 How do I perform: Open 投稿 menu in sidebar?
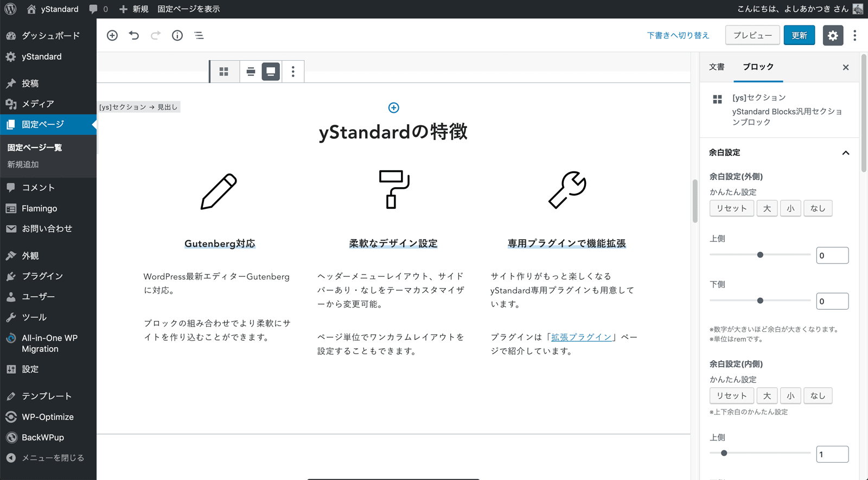click(x=48, y=84)
